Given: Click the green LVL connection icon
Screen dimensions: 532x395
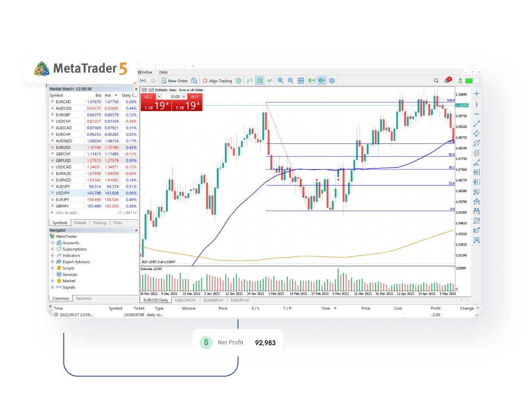Looking at the screenshot, I should click(460, 80).
